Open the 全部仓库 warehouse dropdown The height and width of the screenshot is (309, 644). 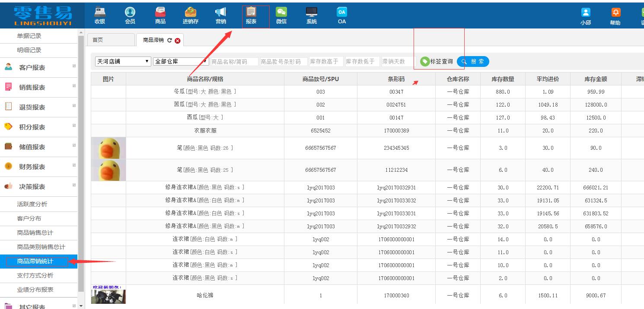click(180, 61)
